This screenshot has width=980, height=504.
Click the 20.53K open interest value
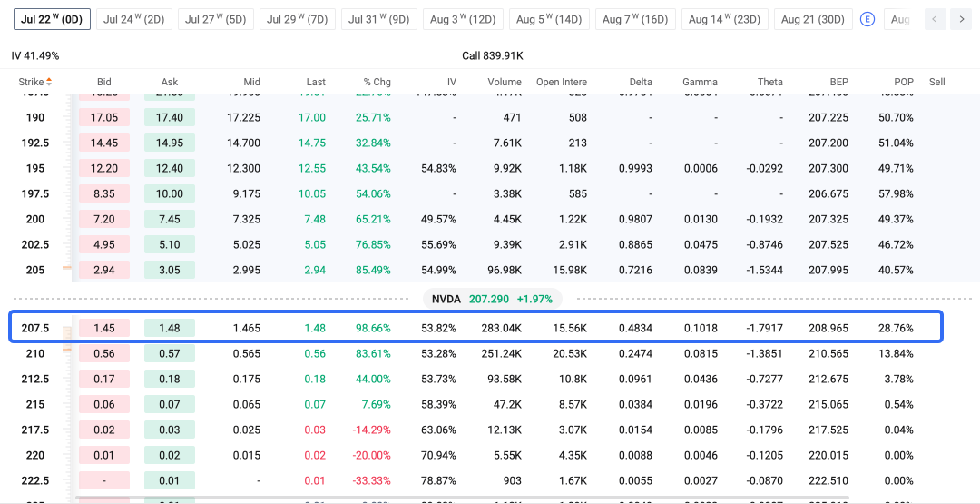coord(572,353)
